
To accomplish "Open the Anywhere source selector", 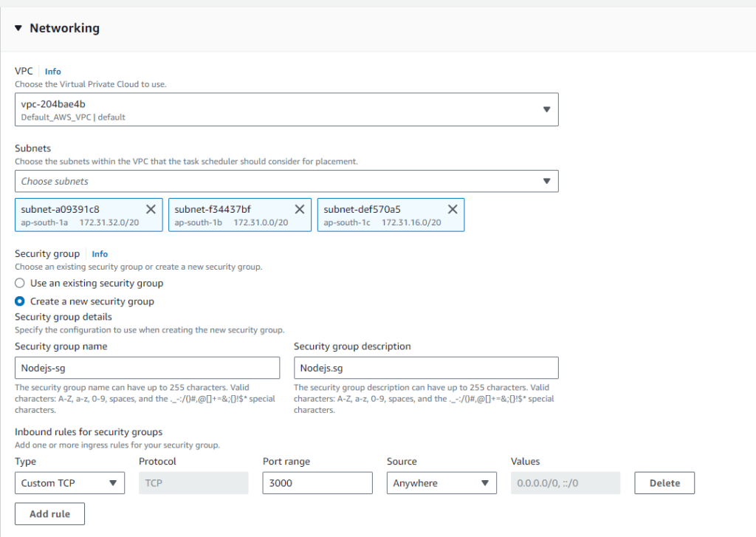I will [441, 483].
